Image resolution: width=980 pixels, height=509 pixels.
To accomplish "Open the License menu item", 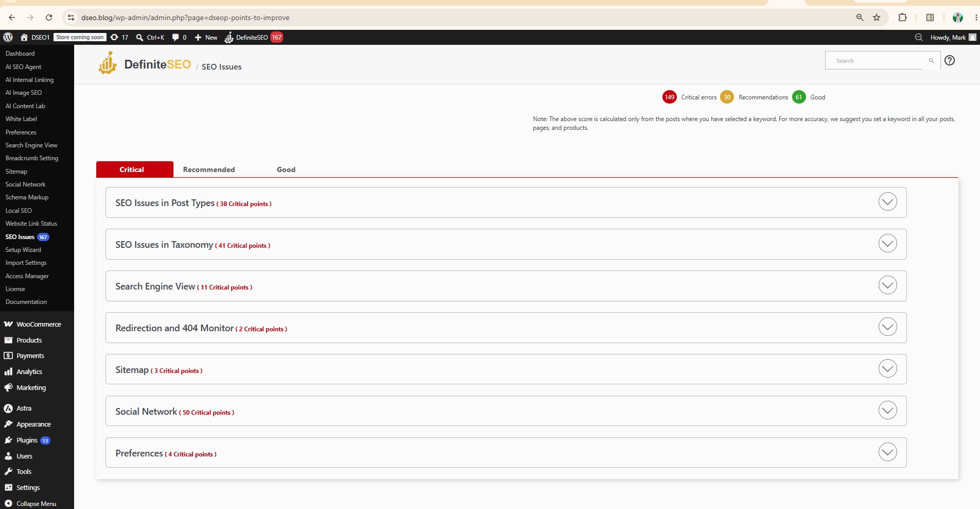I will click(15, 289).
